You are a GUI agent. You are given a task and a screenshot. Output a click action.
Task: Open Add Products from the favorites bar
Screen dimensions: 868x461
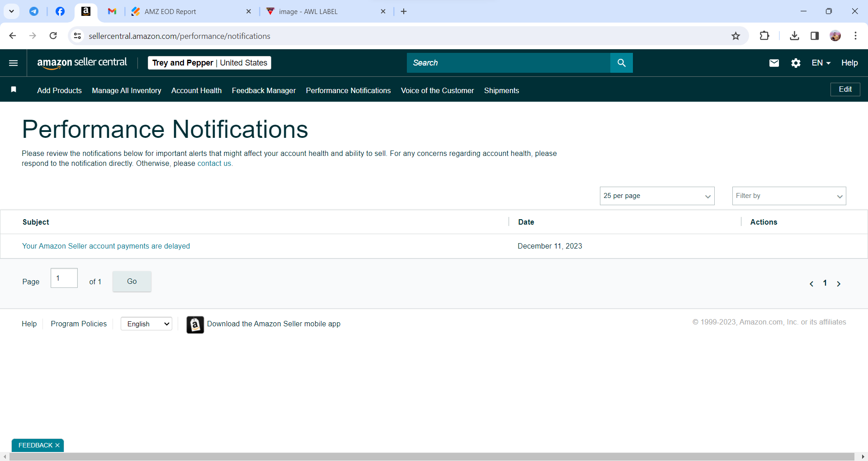pos(59,90)
